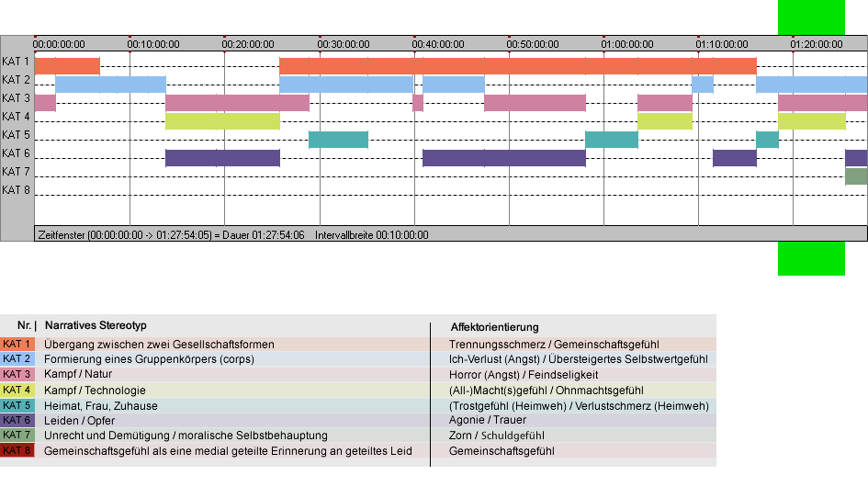Click the dark red KAT 8 legend swatch

click(x=17, y=450)
